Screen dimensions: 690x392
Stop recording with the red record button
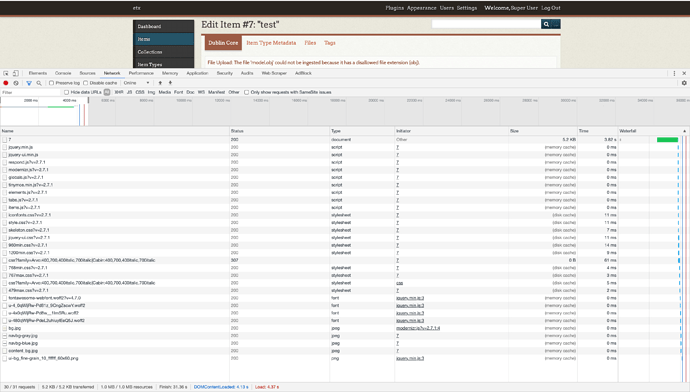tap(6, 83)
